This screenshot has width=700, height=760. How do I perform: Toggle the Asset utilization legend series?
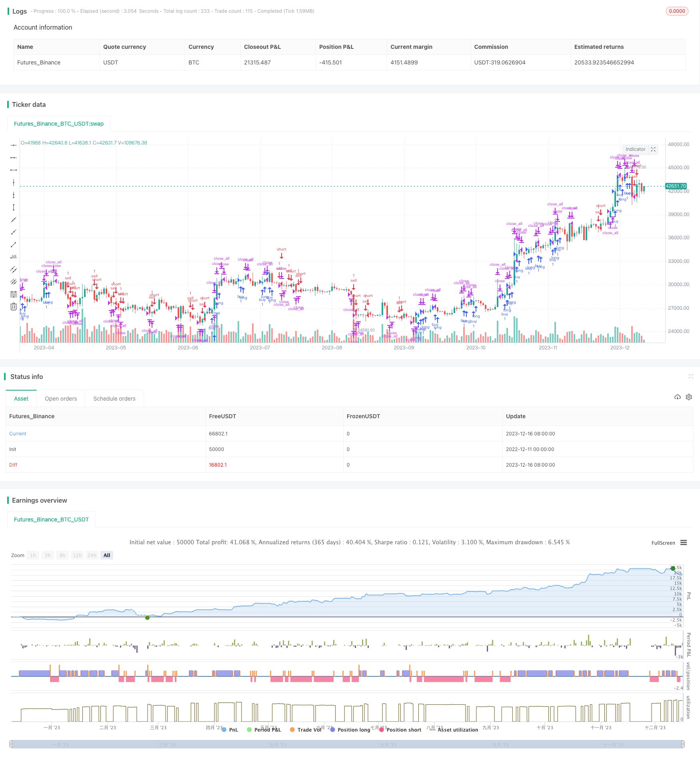click(454, 730)
